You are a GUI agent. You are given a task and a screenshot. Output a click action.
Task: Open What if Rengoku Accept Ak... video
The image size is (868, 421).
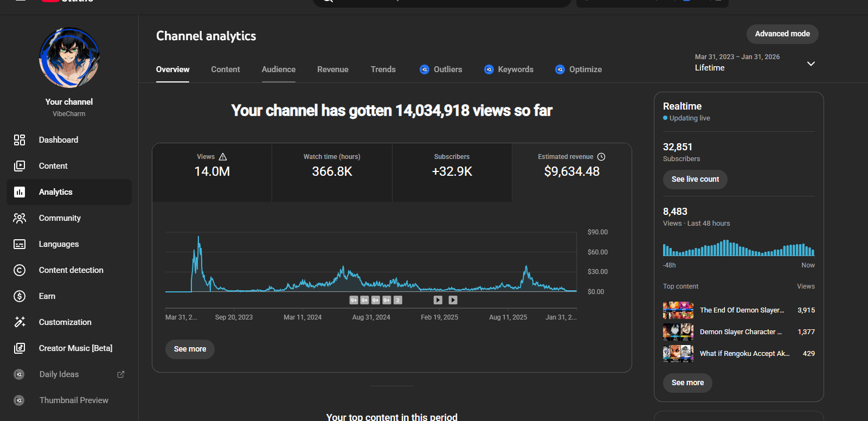point(744,354)
